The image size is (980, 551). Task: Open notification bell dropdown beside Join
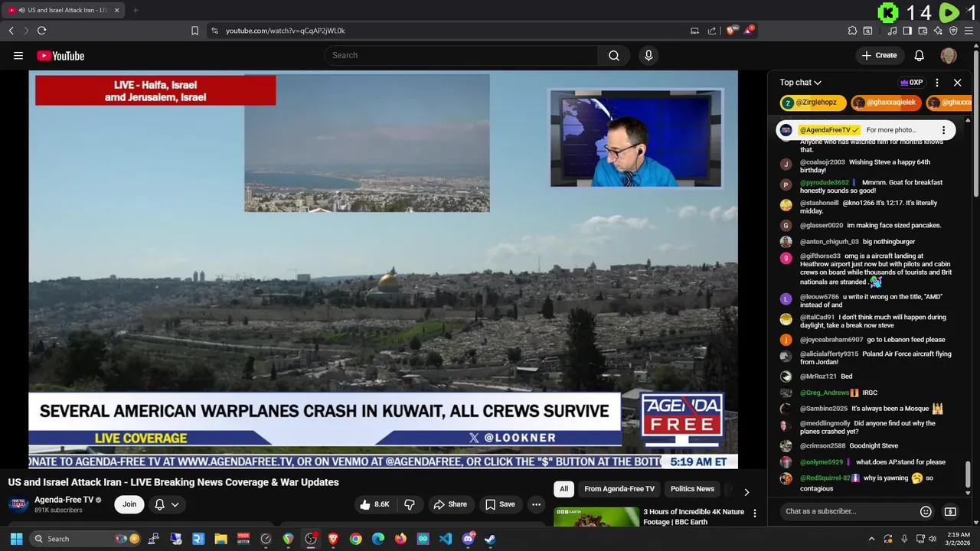(x=168, y=504)
